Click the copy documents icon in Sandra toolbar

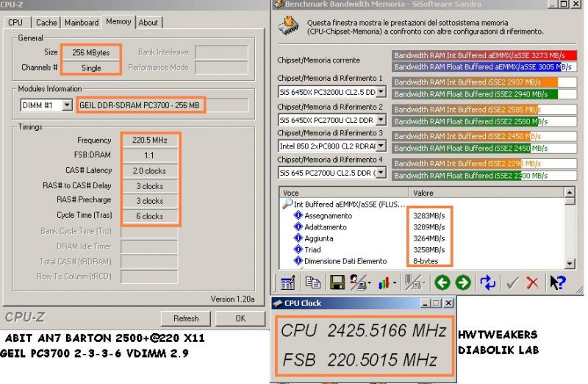(313, 282)
